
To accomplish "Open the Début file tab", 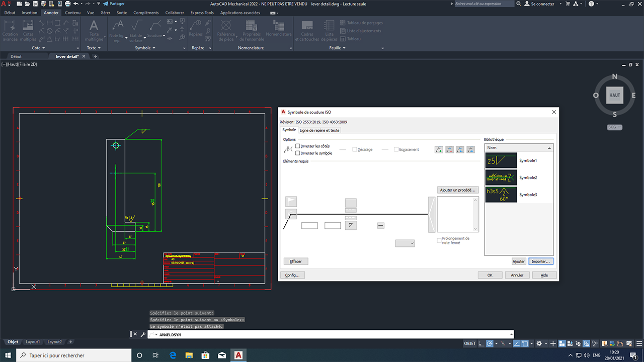I will click(16, 56).
